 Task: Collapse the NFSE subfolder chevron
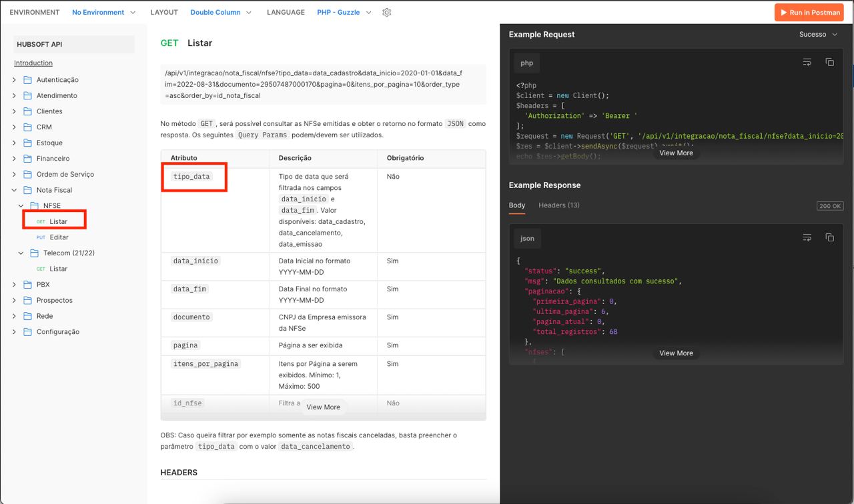(21, 206)
